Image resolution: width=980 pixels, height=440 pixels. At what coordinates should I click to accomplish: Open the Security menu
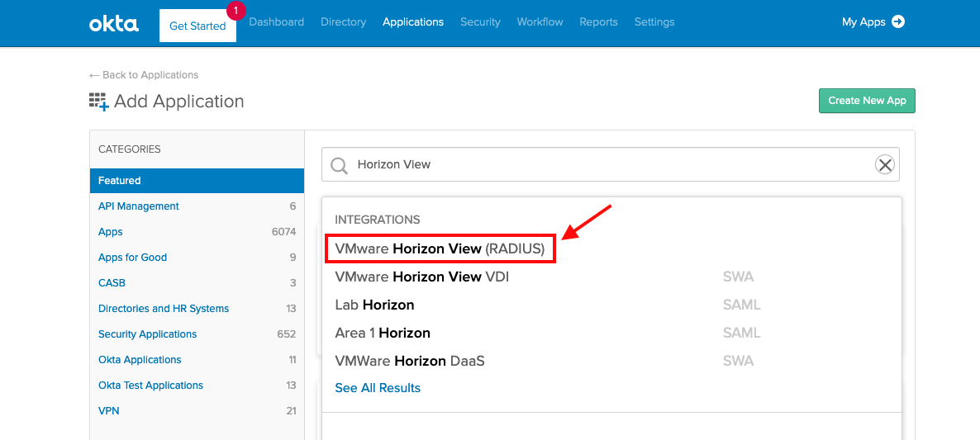(x=480, y=21)
